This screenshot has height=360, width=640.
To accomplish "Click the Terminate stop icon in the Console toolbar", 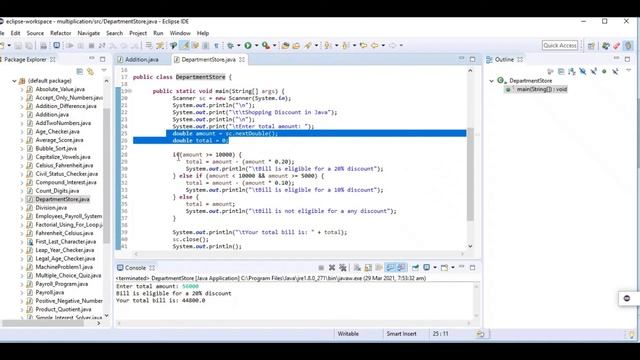I will pos(321,268).
